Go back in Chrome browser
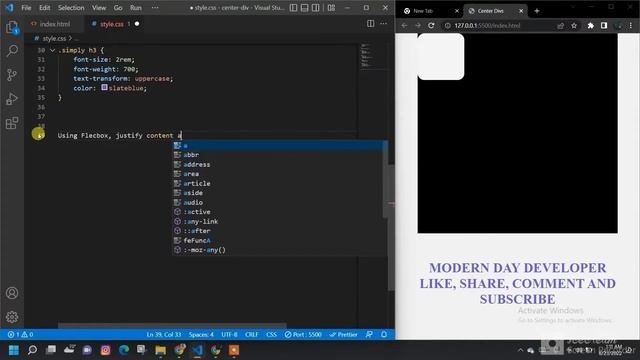640x360 pixels. coord(404,25)
